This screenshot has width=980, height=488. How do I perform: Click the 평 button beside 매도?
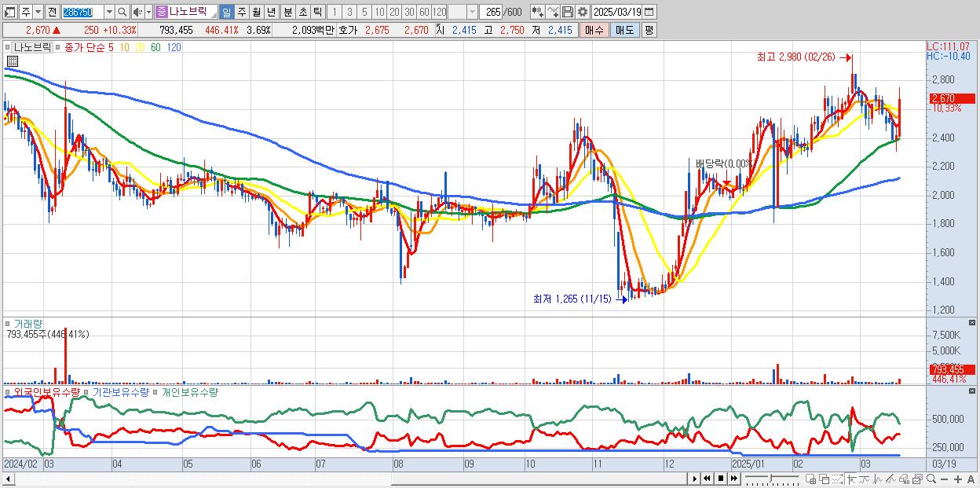(649, 30)
